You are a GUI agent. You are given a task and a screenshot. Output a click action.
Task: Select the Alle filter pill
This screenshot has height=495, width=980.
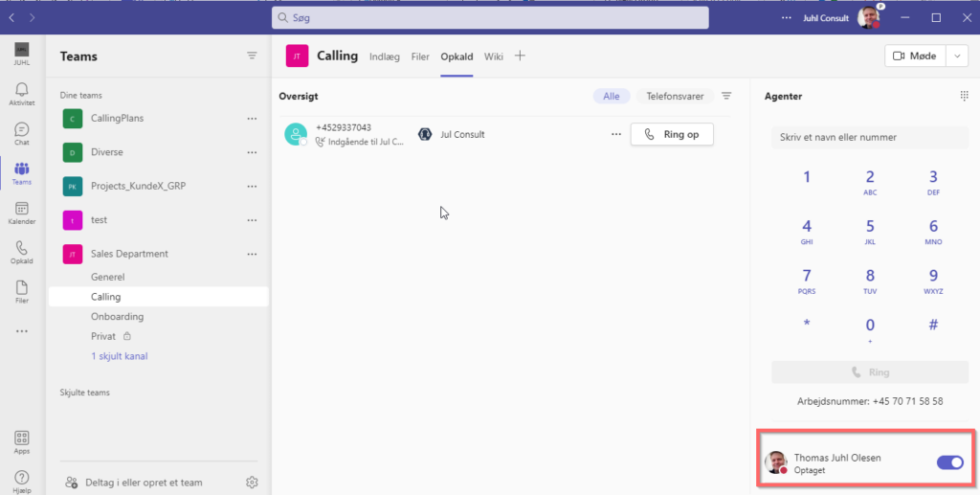(612, 97)
